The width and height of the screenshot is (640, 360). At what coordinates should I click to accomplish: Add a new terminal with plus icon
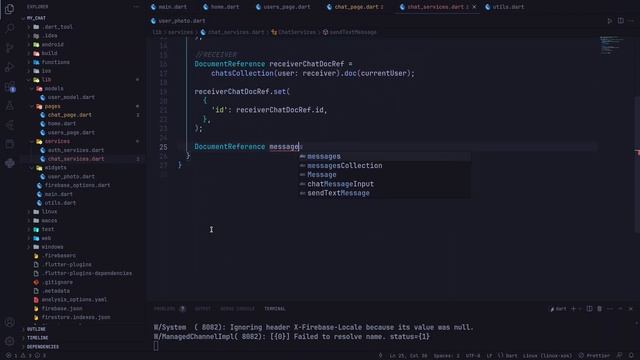tap(573, 309)
